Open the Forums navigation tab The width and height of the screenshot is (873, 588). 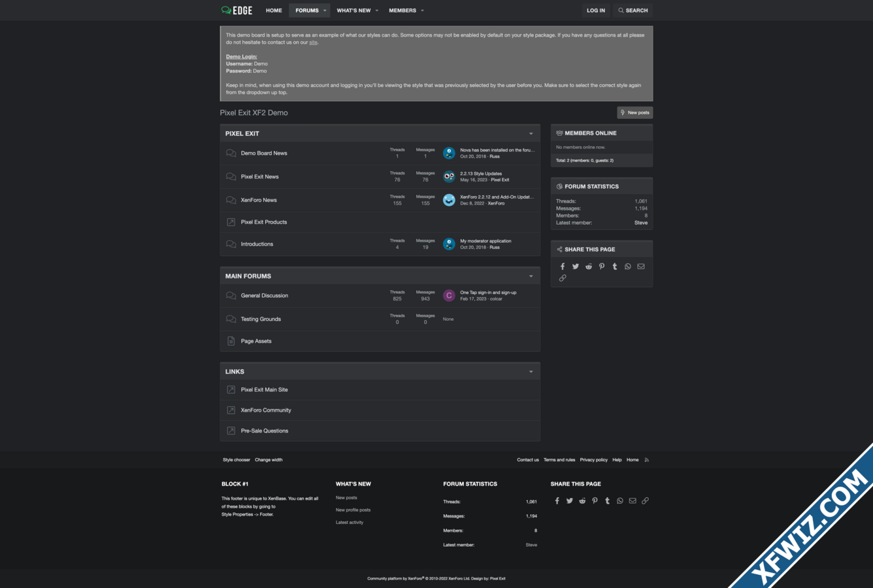(306, 10)
